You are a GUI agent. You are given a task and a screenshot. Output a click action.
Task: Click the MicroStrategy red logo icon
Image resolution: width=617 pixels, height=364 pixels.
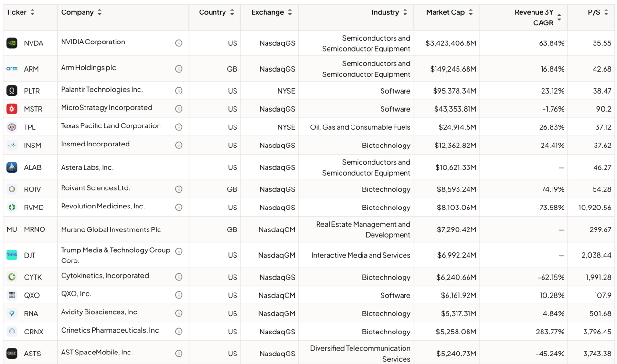click(12, 109)
